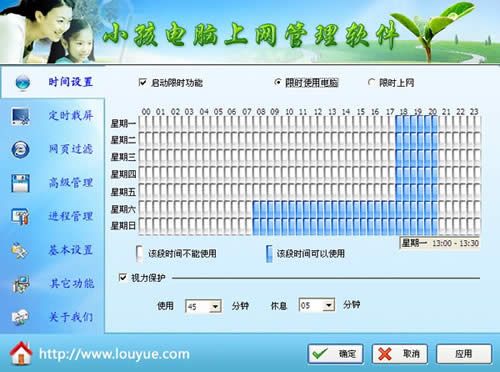Click the 星期一 row label
Screen dimensions: 500x372
pyautogui.click(x=123, y=124)
